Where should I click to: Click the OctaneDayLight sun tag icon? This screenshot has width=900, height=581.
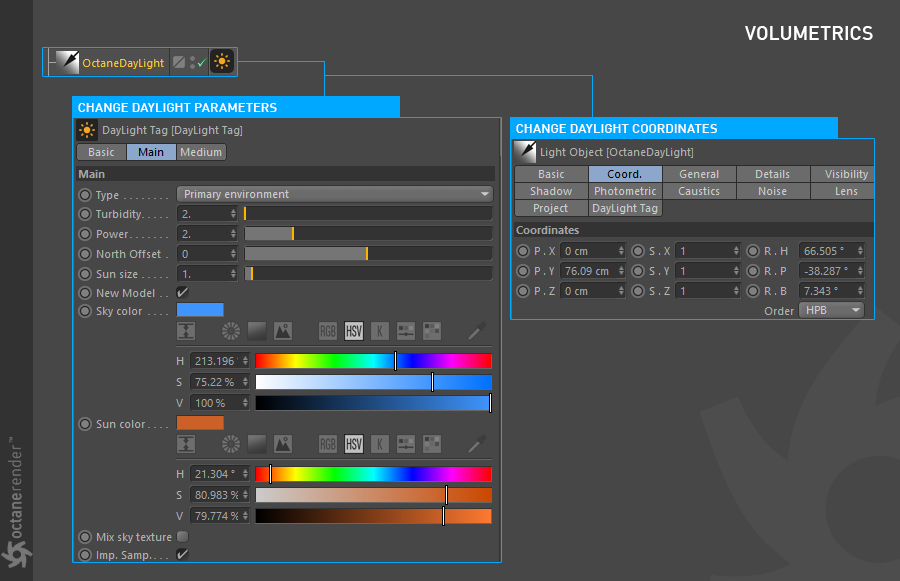222,61
